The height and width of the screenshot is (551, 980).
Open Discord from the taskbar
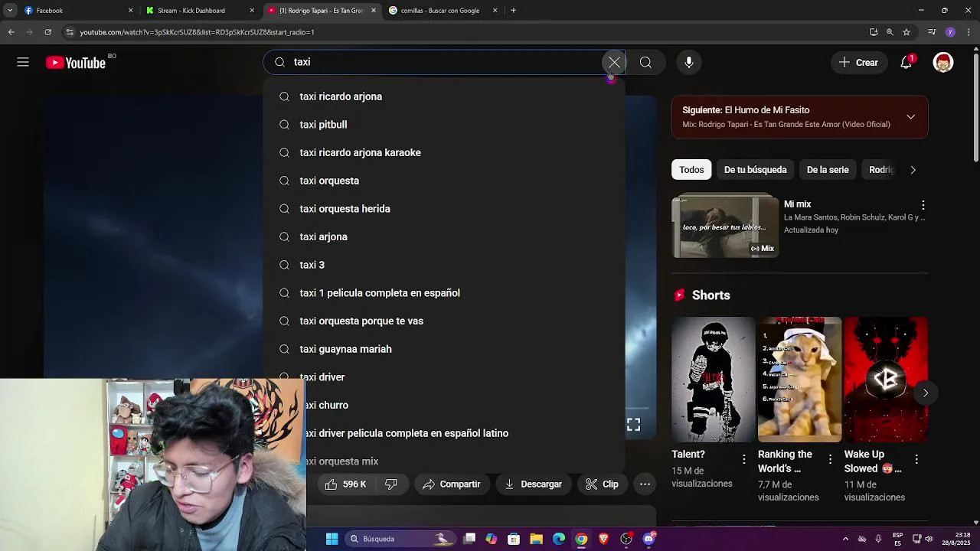coord(649,539)
